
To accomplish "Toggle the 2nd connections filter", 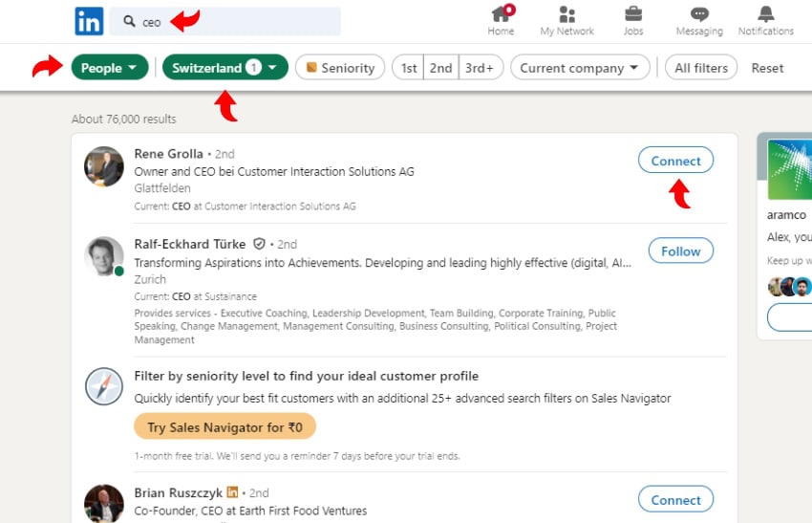I will [440, 68].
